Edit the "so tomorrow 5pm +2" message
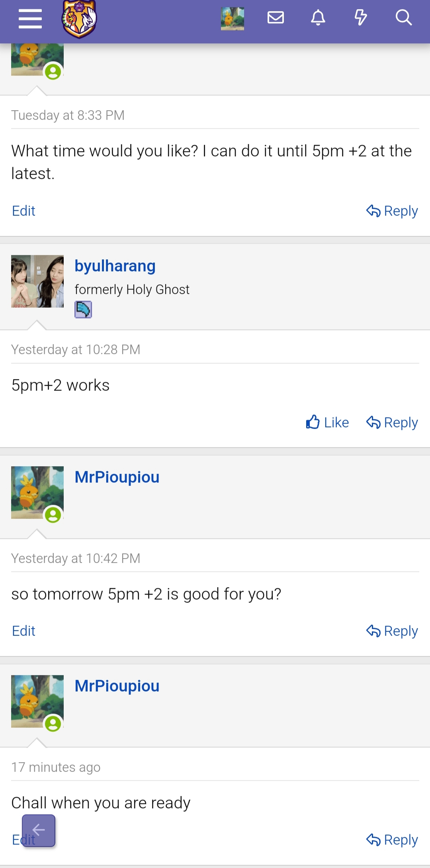This screenshot has width=430, height=868. (x=23, y=631)
